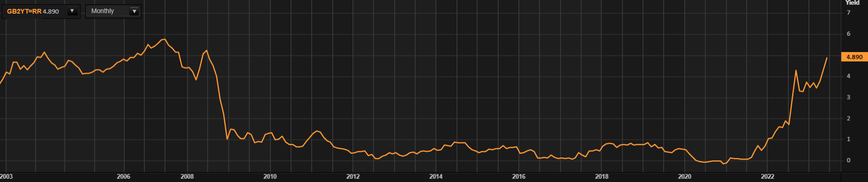Image resolution: width=868 pixels, height=182 pixels.
Task: Click the Yield axis title
Action: point(852,3)
